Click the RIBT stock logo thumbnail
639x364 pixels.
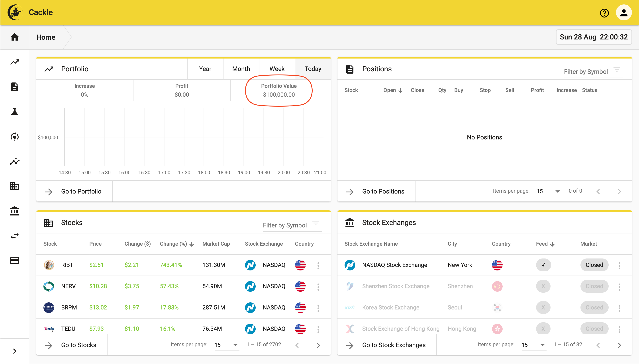pos(49,265)
